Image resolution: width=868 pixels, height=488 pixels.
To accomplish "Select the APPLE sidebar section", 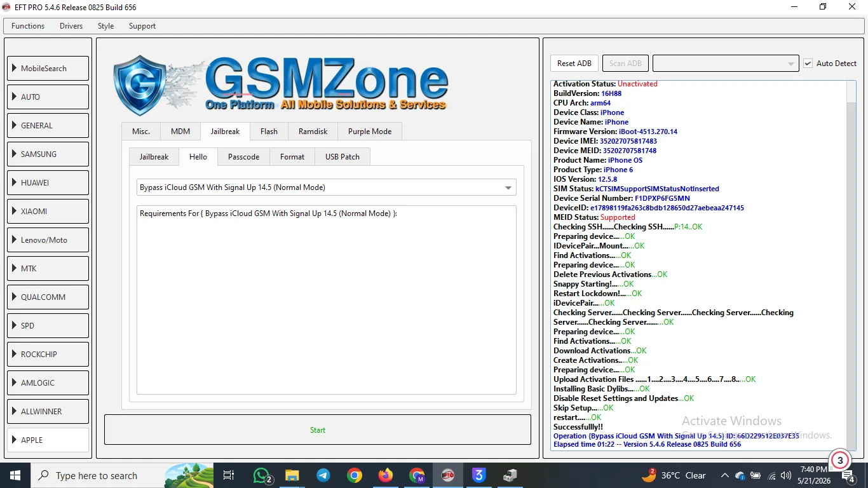I will click(x=48, y=440).
